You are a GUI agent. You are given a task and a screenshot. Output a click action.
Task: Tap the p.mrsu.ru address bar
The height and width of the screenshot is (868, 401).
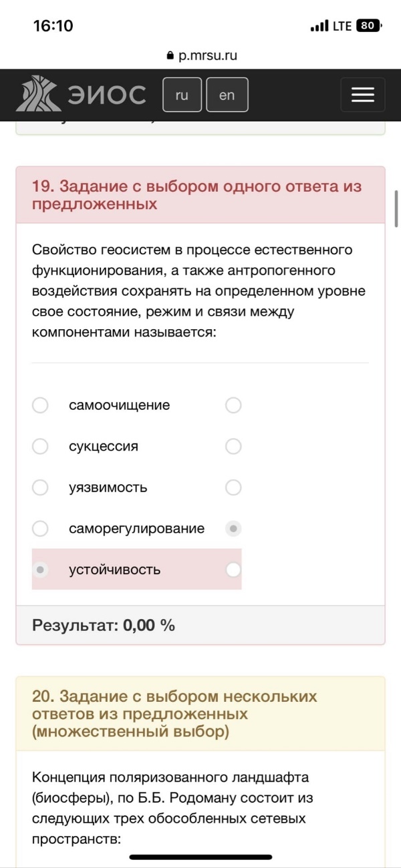[200, 56]
